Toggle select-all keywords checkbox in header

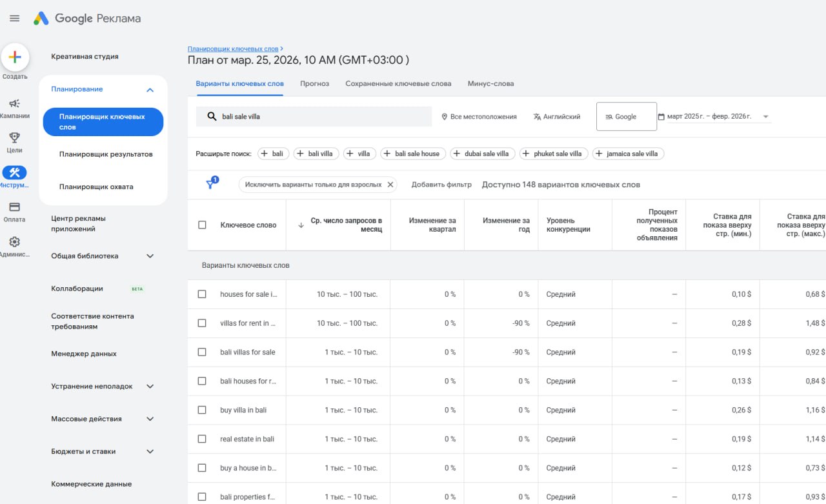202,225
